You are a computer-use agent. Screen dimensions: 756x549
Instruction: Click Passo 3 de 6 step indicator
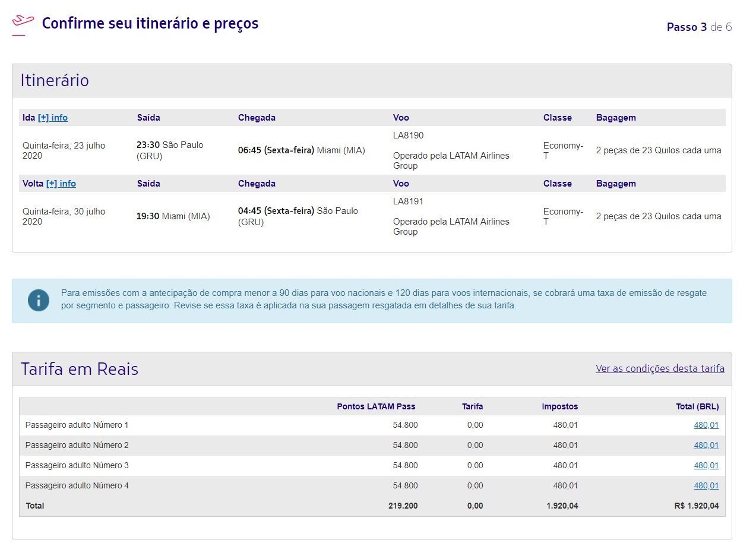[699, 27]
